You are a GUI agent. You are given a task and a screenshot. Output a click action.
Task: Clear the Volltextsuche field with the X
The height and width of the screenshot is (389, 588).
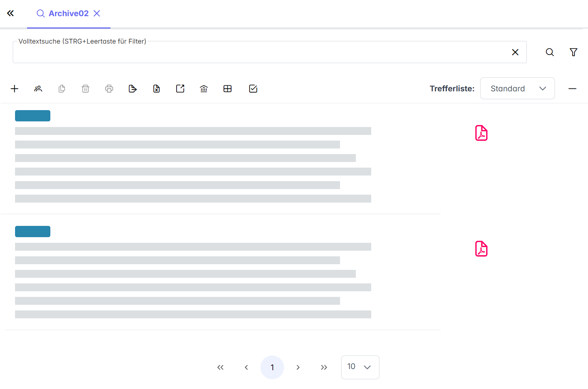(x=515, y=52)
